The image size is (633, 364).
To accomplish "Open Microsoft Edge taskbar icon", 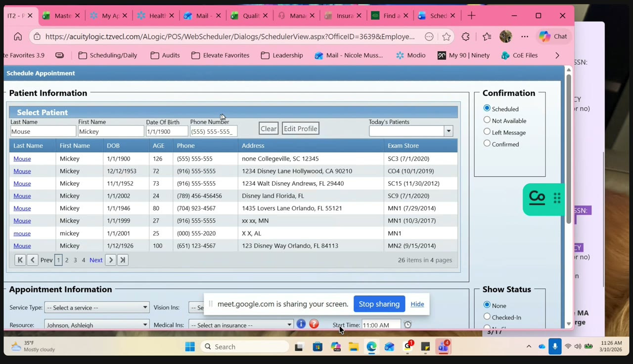I will pos(371,347).
